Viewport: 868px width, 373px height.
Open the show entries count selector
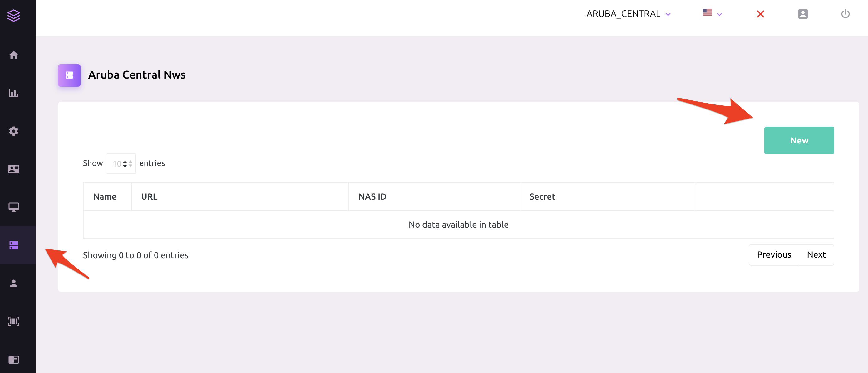(x=121, y=164)
